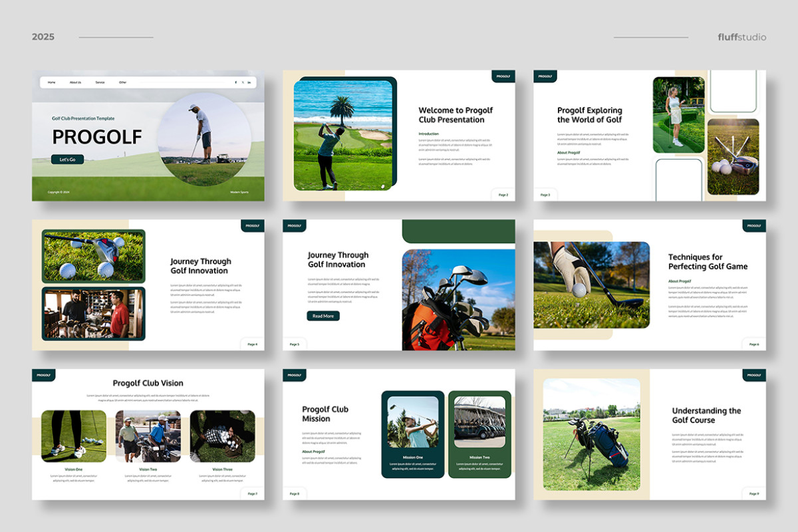Select the Copyright 2024 text link
This screenshot has width=798, height=532.
(60, 190)
